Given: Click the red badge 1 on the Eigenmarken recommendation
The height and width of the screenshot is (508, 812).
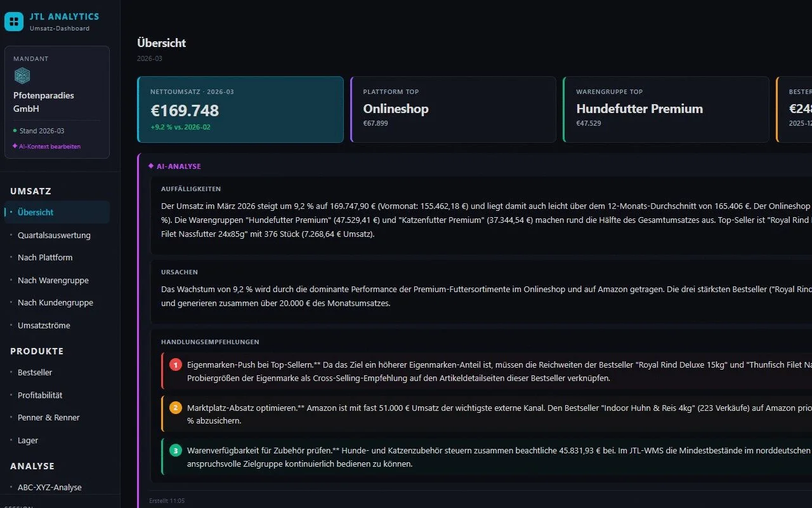Looking at the screenshot, I should tap(176, 364).
